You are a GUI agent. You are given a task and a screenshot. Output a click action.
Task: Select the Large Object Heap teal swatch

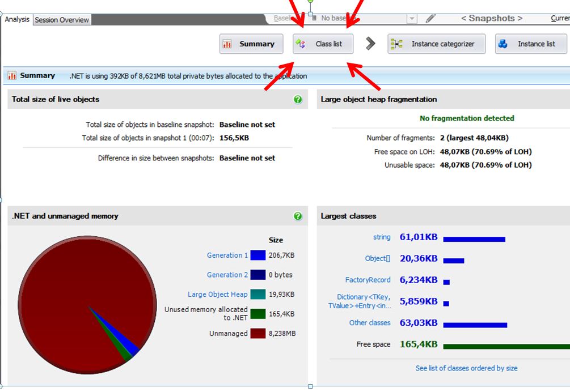[257, 295]
